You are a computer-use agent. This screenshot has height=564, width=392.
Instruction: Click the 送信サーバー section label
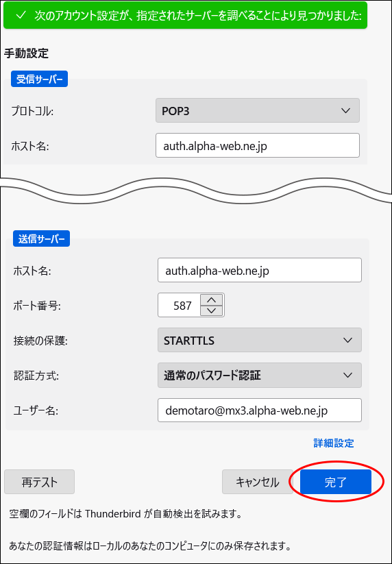coord(41,238)
